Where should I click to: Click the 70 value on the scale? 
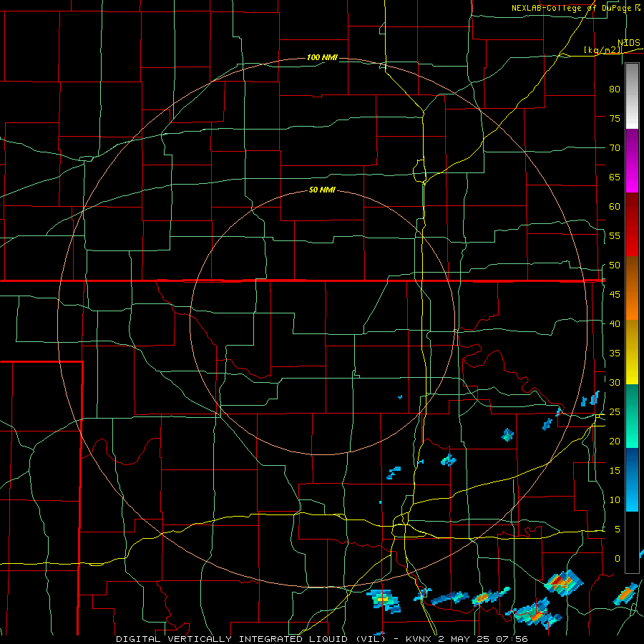click(x=615, y=148)
